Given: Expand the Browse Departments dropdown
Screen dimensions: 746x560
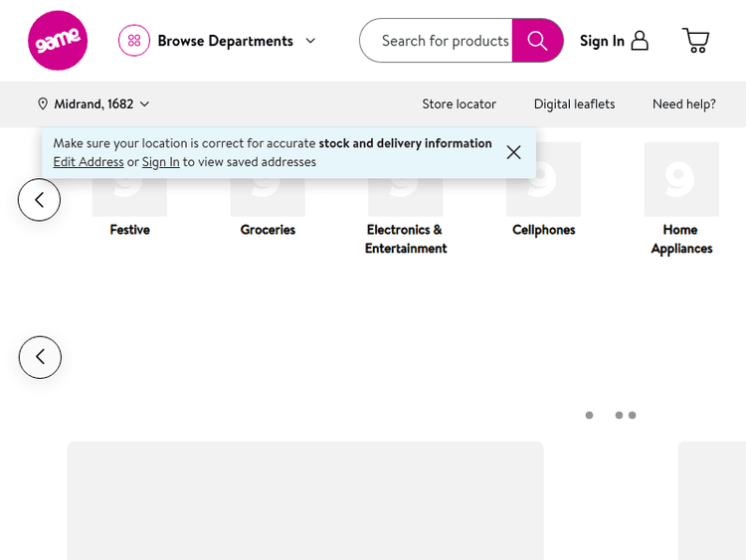Looking at the screenshot, I should (310, 41).
